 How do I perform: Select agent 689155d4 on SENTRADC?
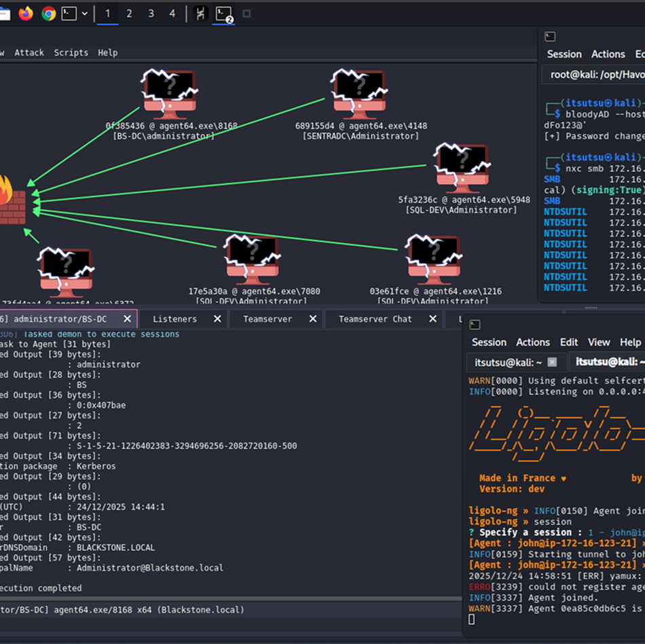359,94
